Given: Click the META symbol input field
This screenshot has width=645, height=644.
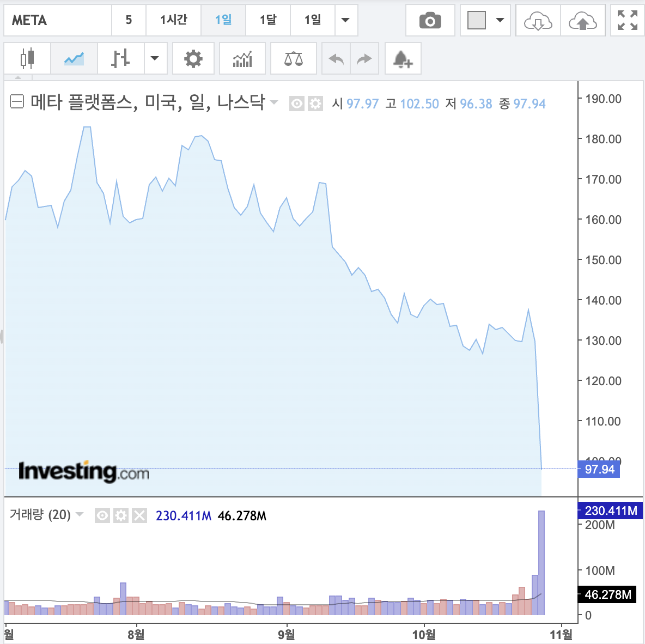Looking at the screenshot, I should [x=58, y=20].
